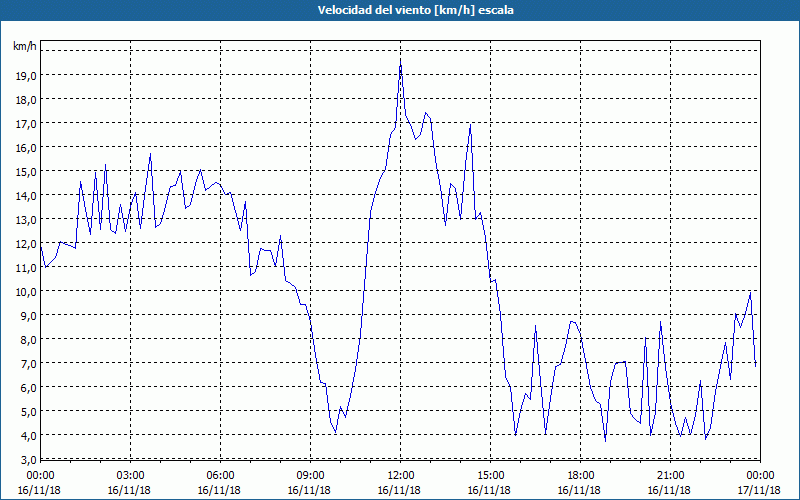Select the '16/11/18' date under 12:00

tap(399, 490)
